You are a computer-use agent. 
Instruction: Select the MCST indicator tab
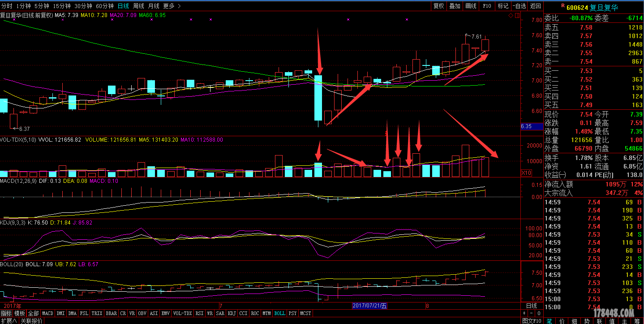pos(306,313)
